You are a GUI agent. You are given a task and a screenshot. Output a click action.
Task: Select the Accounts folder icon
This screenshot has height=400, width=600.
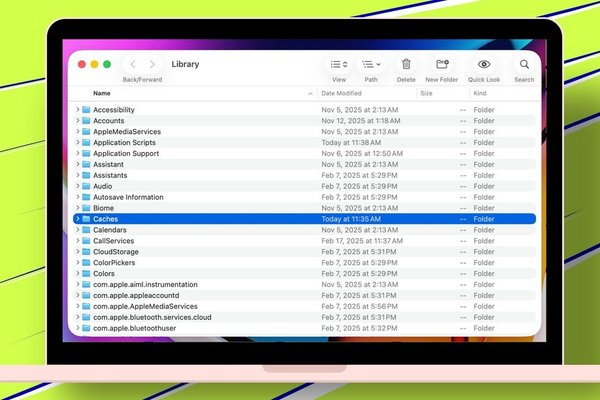click(x=86, y=121)
